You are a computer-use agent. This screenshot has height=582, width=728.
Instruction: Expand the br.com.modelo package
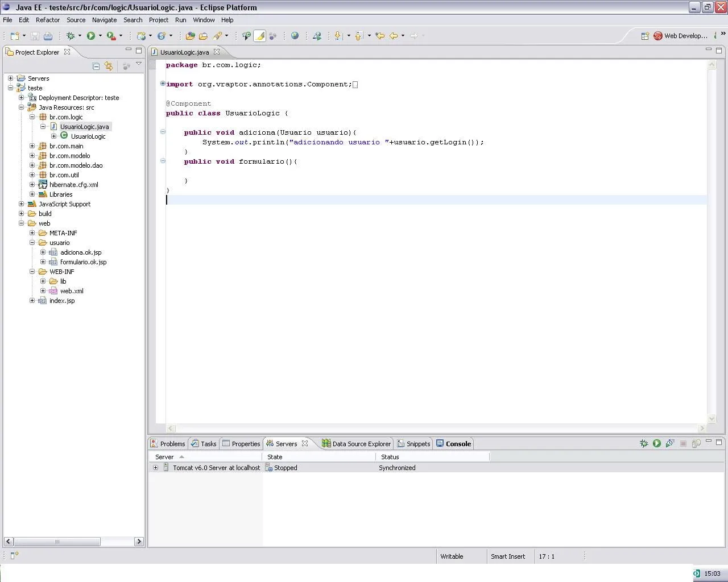pos(32,156)
